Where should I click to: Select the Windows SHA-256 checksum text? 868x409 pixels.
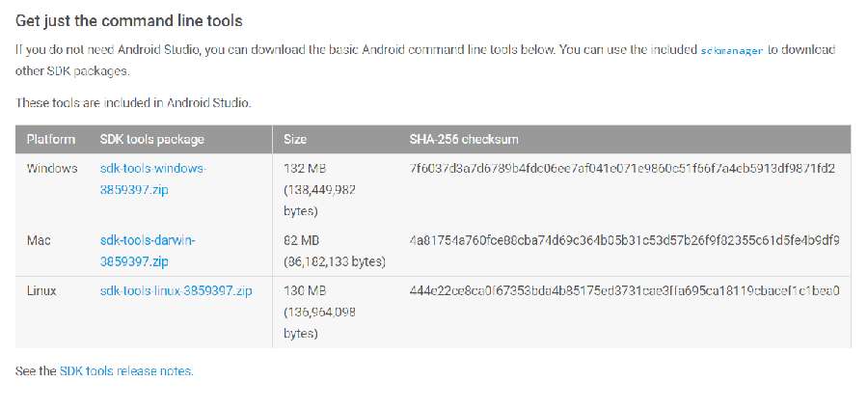click(622, 169)
